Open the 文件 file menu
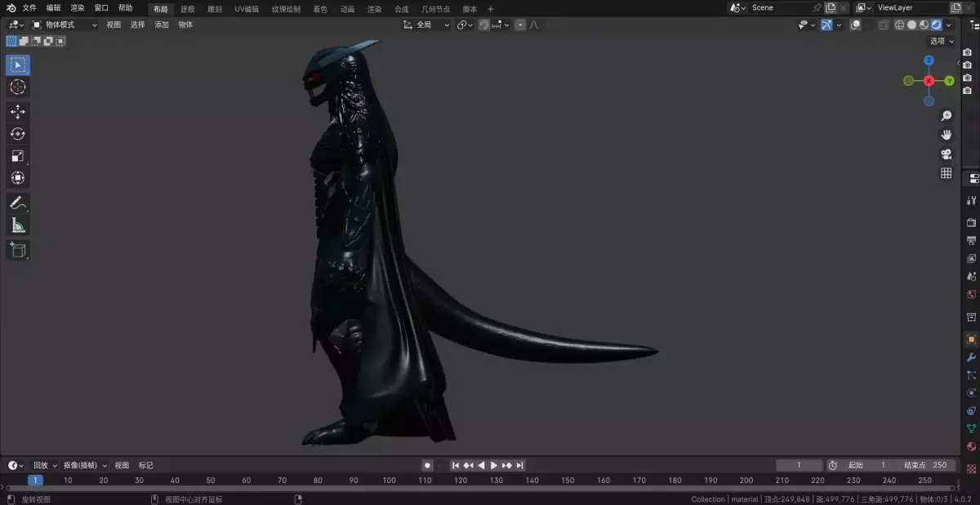 (x=29, y=7)
